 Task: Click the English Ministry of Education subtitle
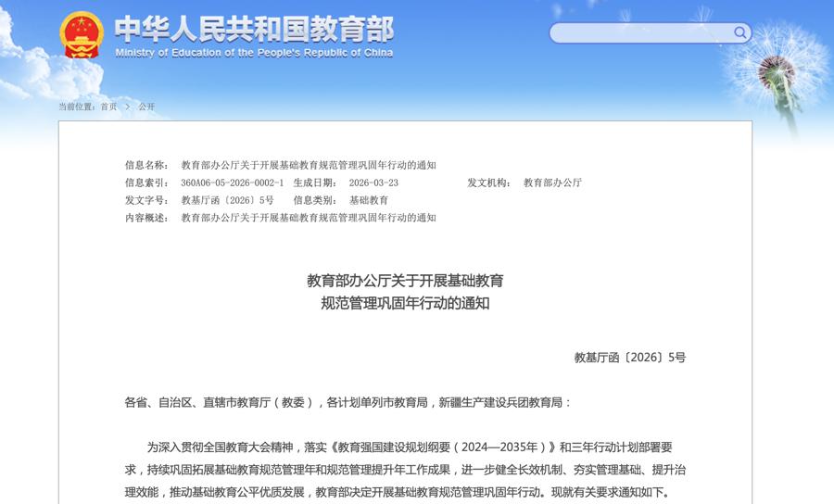click(x=253, y=53)
